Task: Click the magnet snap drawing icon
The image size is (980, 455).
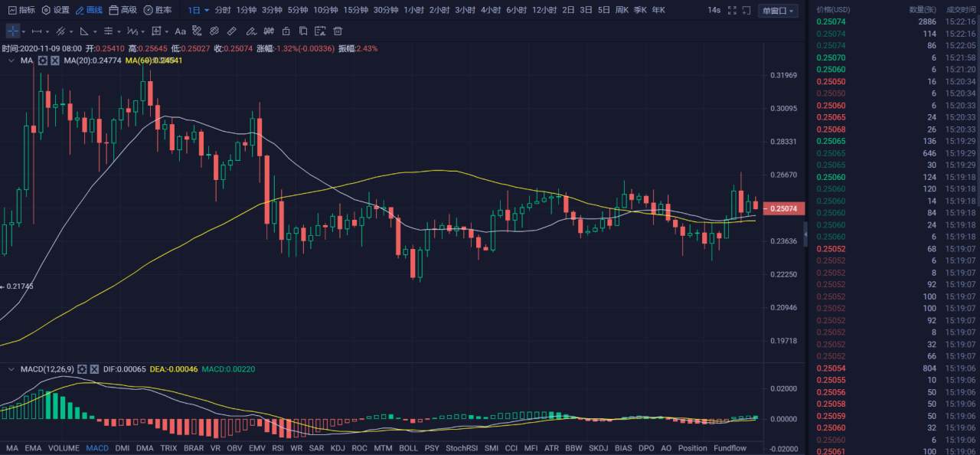Action: click(x=197, y=31)
